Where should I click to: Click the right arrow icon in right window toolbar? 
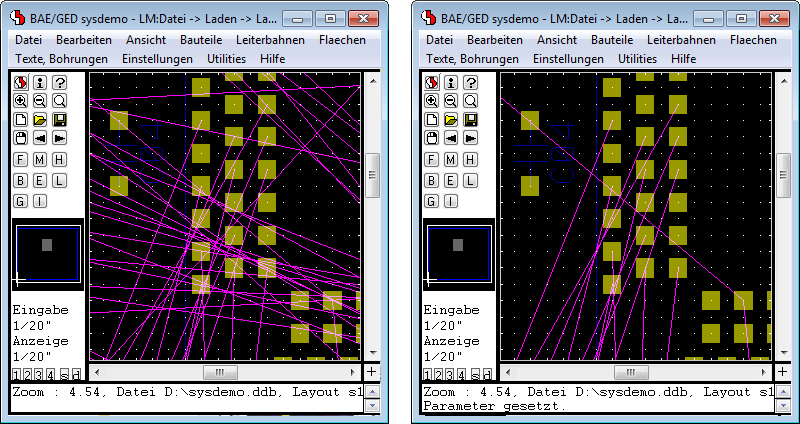tap(470, 138)
